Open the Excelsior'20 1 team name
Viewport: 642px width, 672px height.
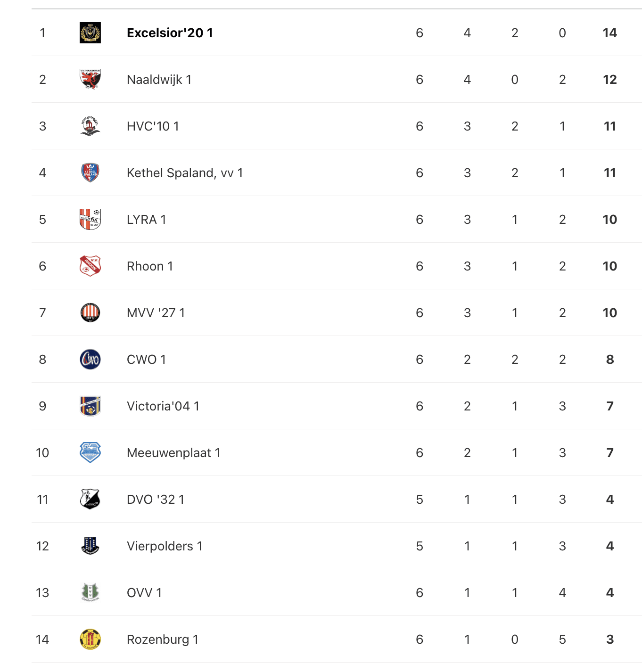[170, 33]
